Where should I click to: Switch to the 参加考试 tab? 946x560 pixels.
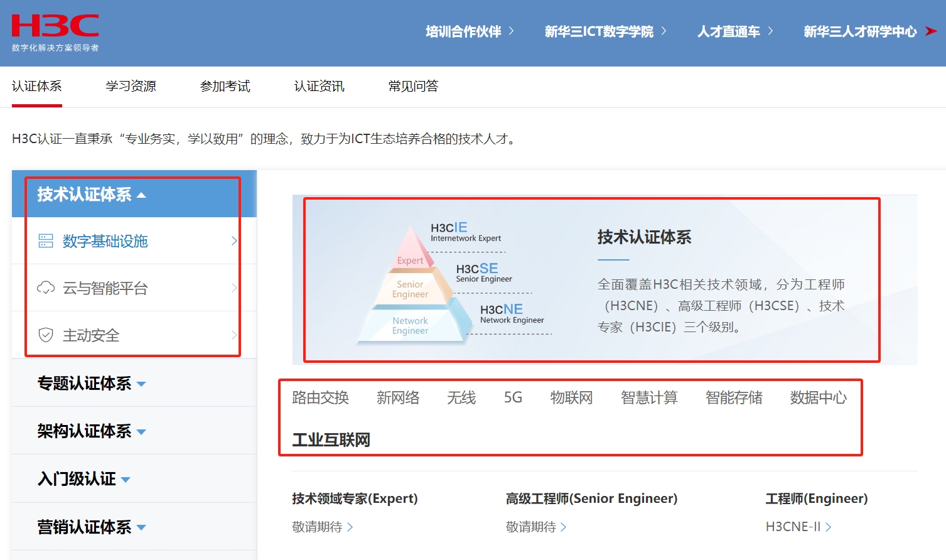tap(225, 87)
